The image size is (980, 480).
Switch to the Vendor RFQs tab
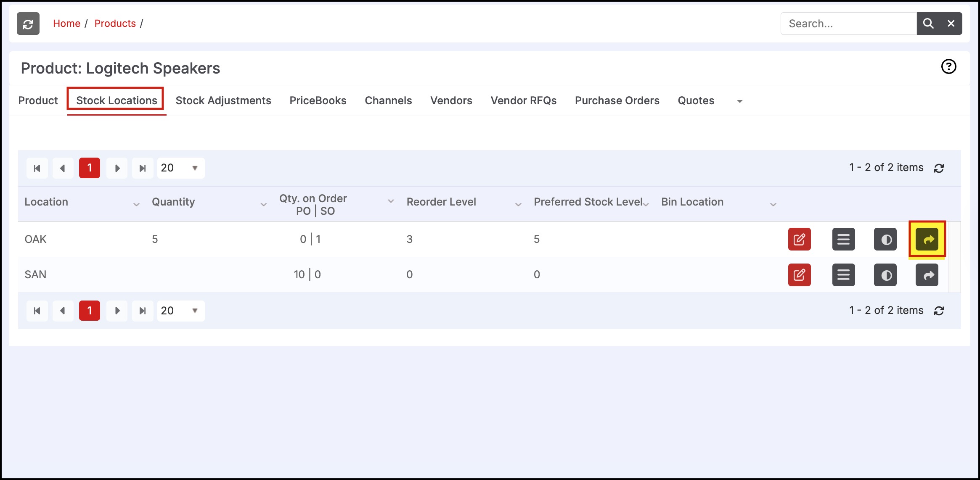(524, 101)
